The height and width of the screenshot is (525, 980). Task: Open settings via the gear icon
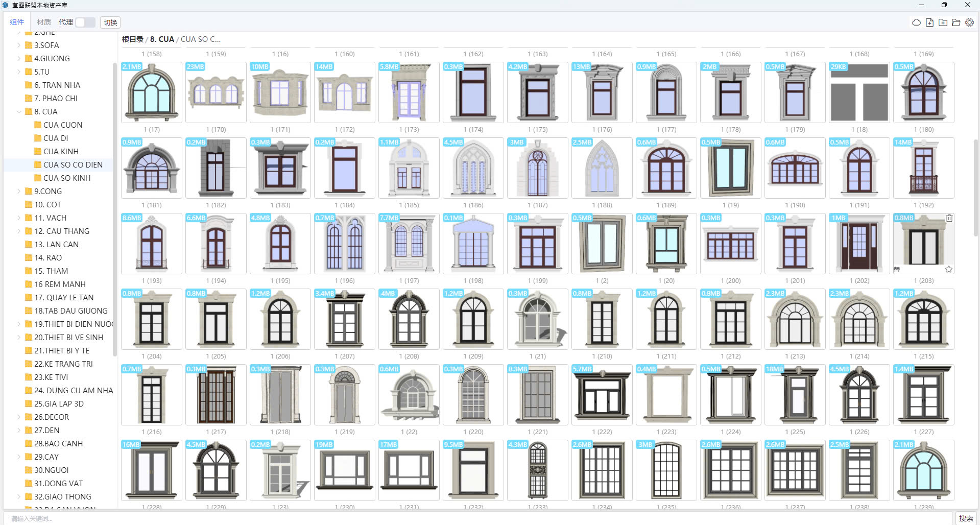(969, 22)
